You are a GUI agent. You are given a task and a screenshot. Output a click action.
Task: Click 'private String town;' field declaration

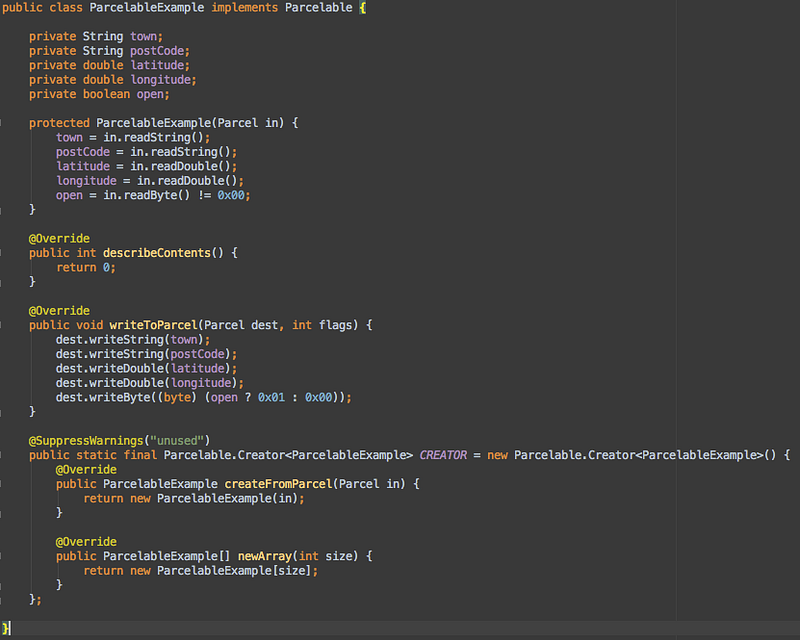(96, 37)
